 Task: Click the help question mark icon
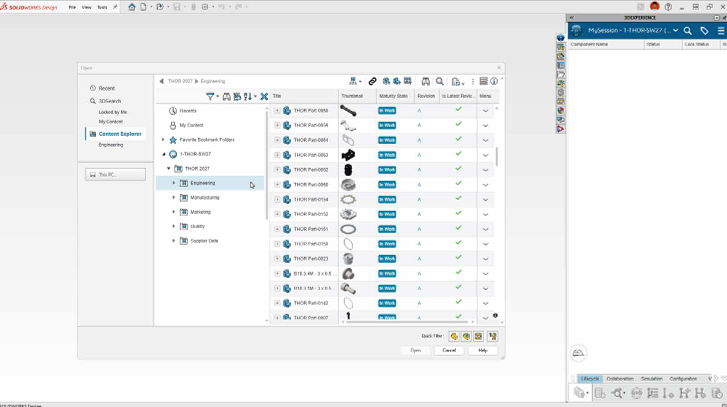(x=668, y=7)
